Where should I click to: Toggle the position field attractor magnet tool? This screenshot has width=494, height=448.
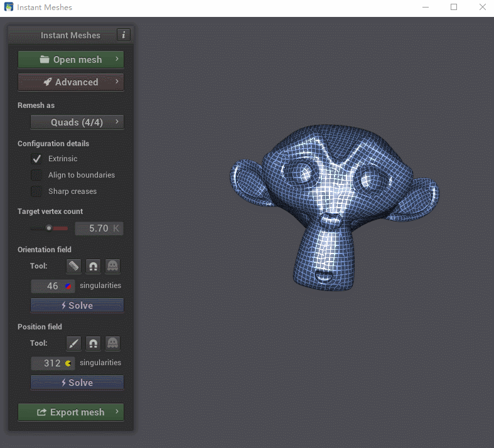(93, 343)
